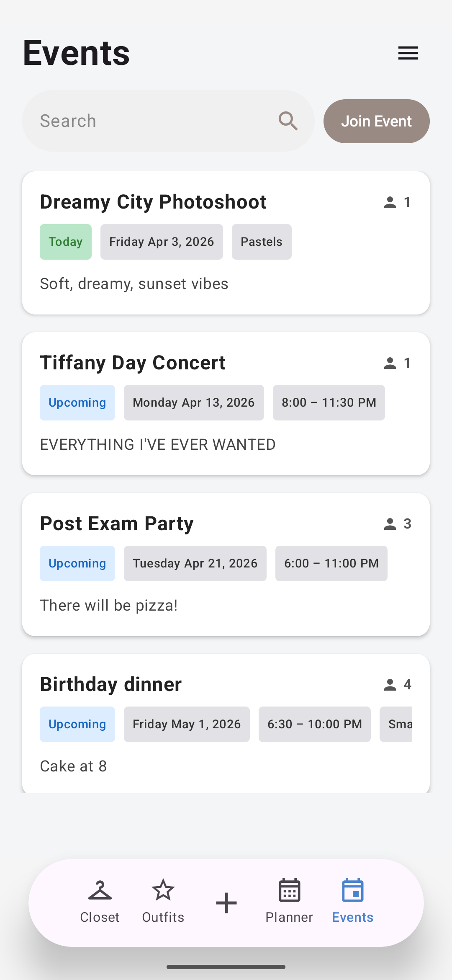Viewport: 452px width, 980px height.
Task: Tap the Pastels tag chip
Action: [x=262, y=242]
